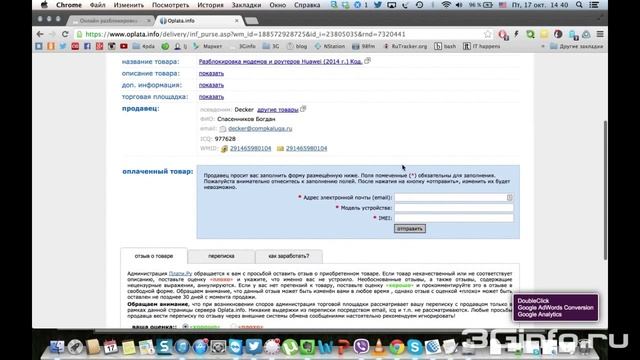Image resolution: width=640 pixels, height=360 pixels.
Task: Click the icon next to другие товары
Action: coord(303,109)
